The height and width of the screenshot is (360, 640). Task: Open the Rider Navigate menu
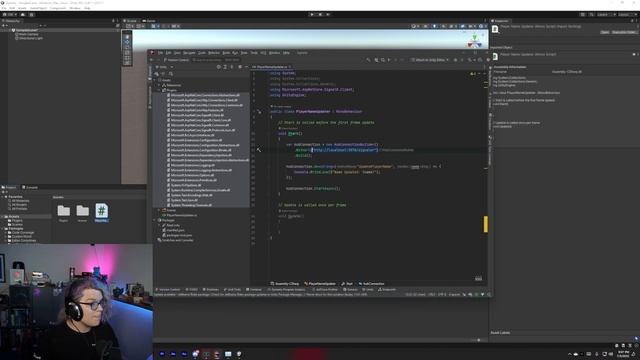(189, 53)
